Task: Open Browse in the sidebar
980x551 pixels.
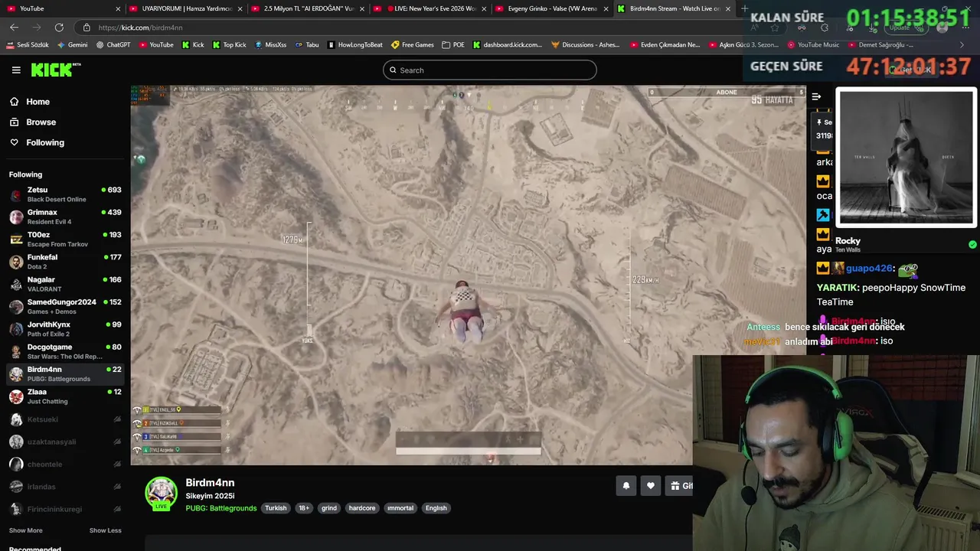Action: (41, 122)
